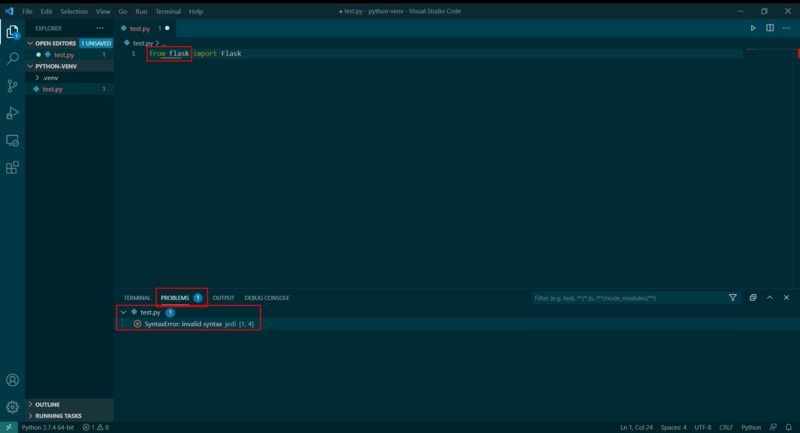Open the Run menu
The image size is (800, 433).
coord(141,11)
